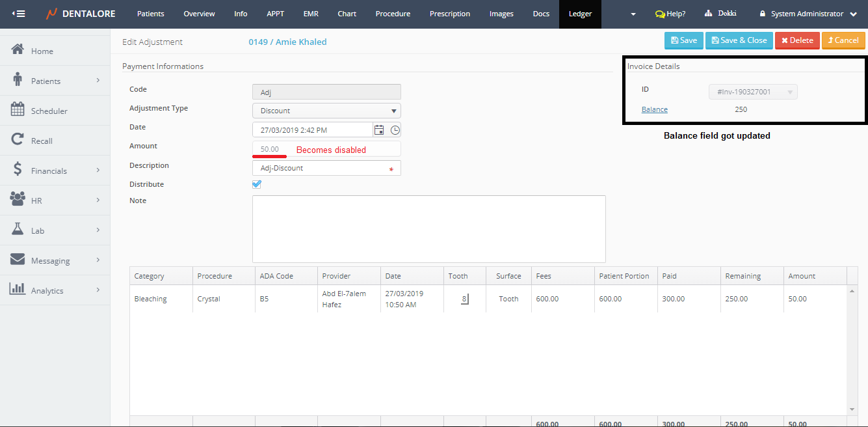Open the more-tabs caret in navbar
Screen dimensions: 868x427
[x=633, y=14]
